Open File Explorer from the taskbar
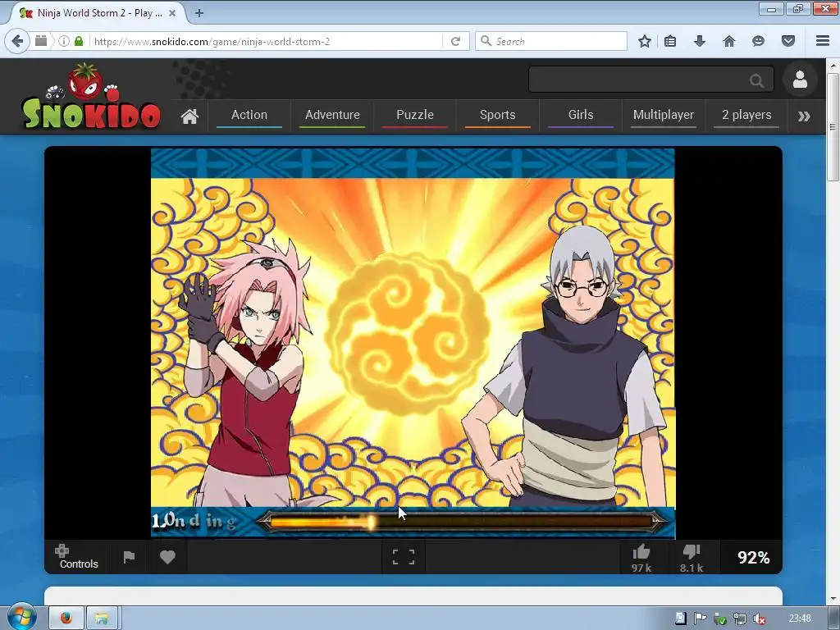This screenshot has height=630, width=840. coord(103,619)
